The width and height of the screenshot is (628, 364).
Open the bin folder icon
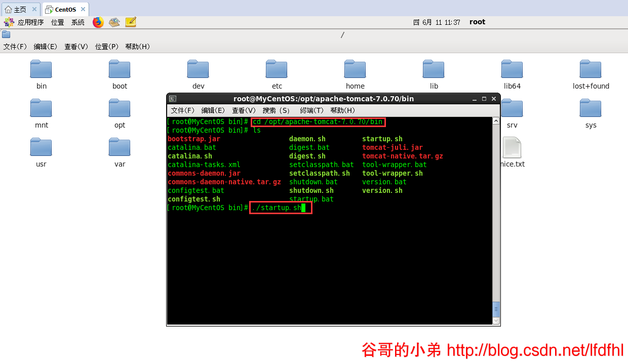tap(41, 69)
